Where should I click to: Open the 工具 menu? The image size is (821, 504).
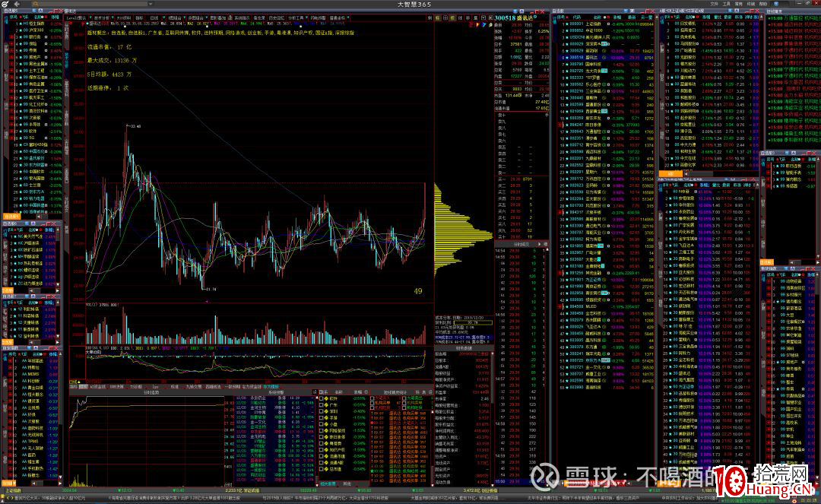click(x=727, y=4)
